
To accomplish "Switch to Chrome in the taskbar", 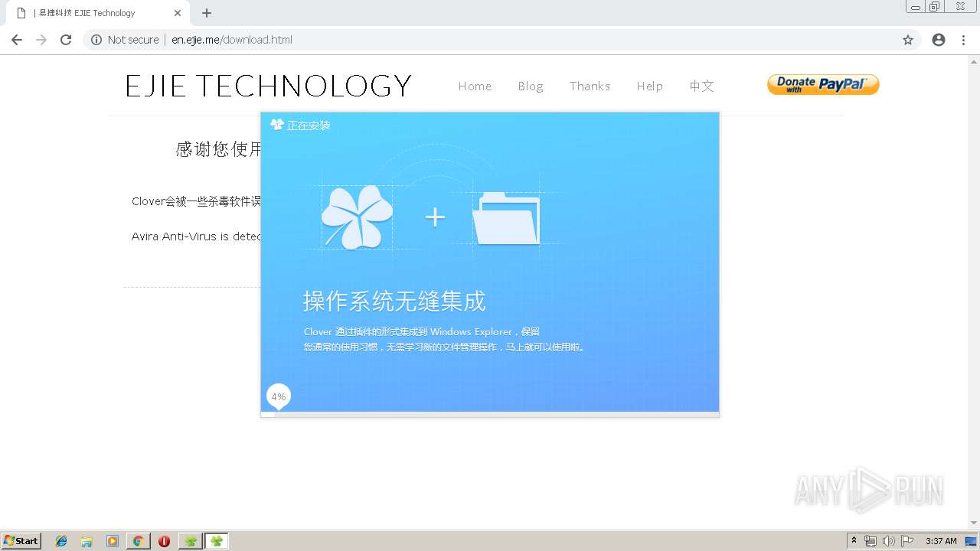I will coord(138,541).
